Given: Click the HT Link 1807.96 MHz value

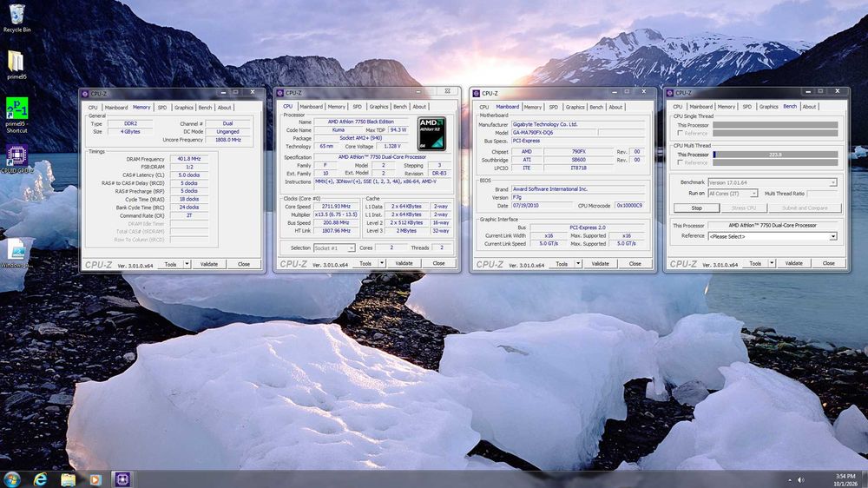Looking at the screenshot, I should (x=336, y=230).
